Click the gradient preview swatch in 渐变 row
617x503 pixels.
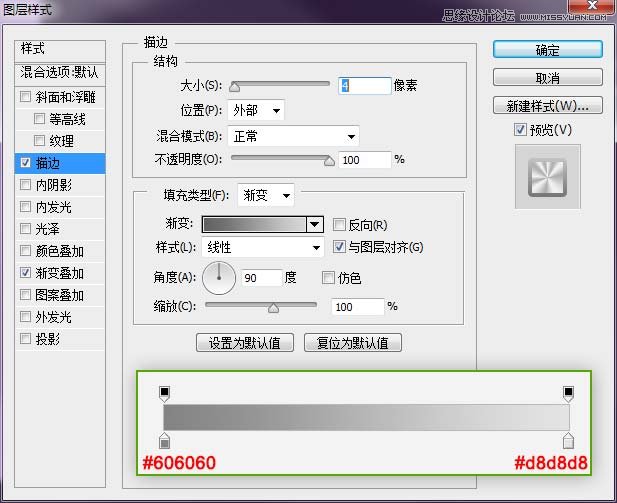point(254,224)
